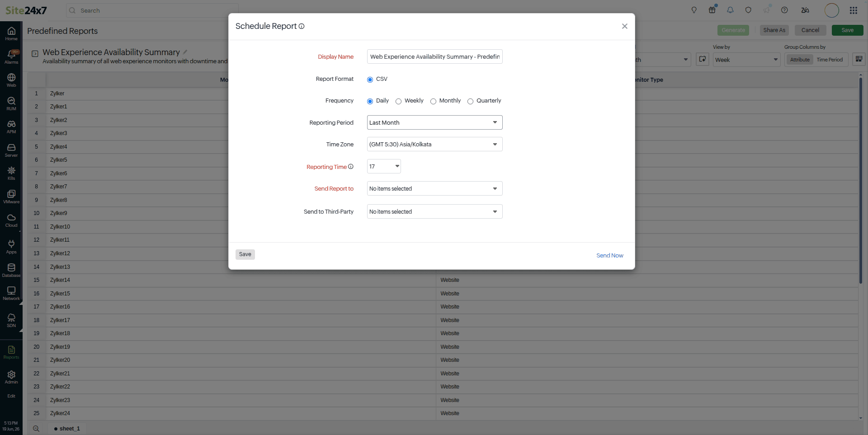
Task: Select Monthly frequency radio
Action: [433, 101]
